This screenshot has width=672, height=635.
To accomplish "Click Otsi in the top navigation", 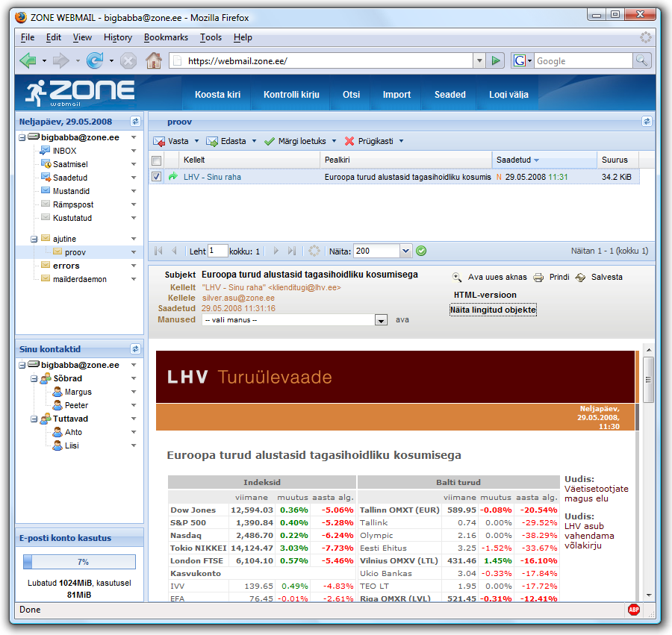I will pyautogui.click(x=351, y=95).
